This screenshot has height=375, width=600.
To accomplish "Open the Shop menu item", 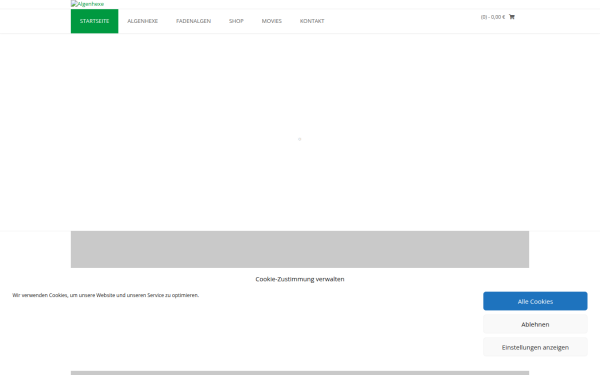I will pos(236,21).
